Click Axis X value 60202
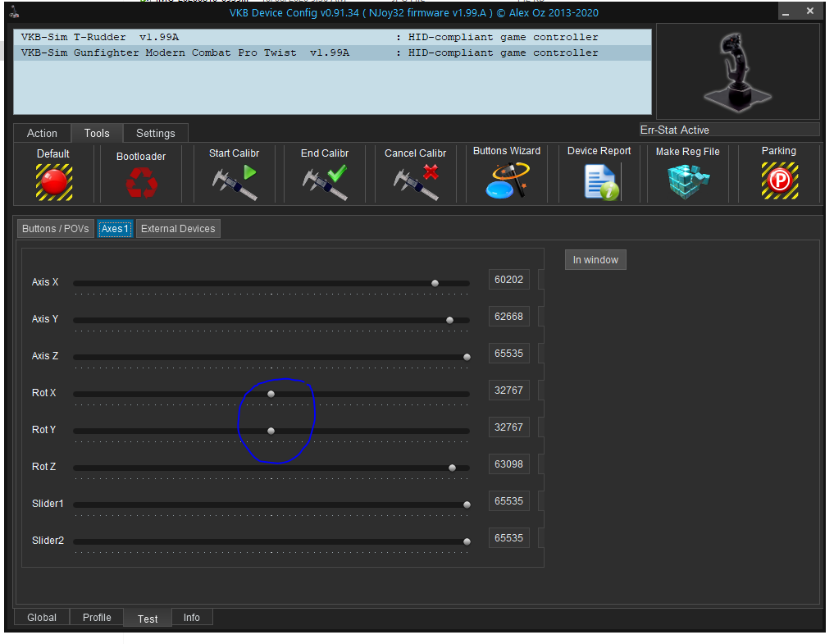The width and height of the screenshot is (834, 644). pyautogui.click(x=509, y=280)
